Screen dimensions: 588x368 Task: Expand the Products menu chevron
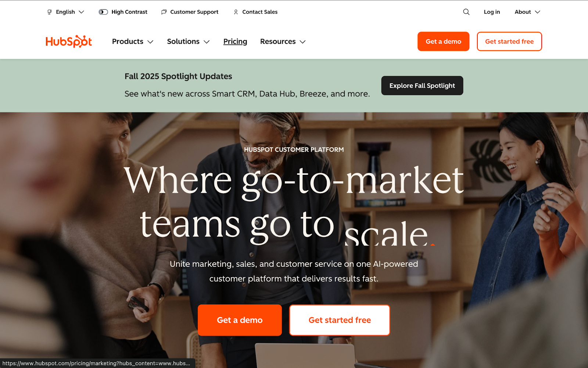click(150, 42)
